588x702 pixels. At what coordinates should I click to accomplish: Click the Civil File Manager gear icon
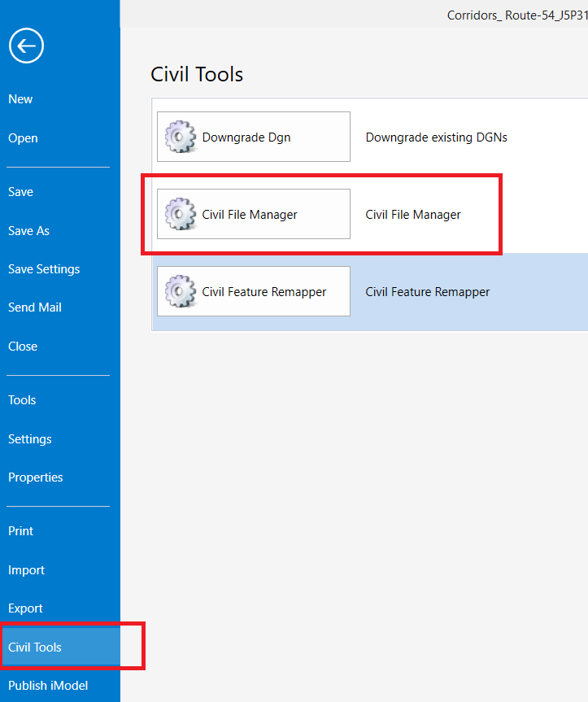181,214
